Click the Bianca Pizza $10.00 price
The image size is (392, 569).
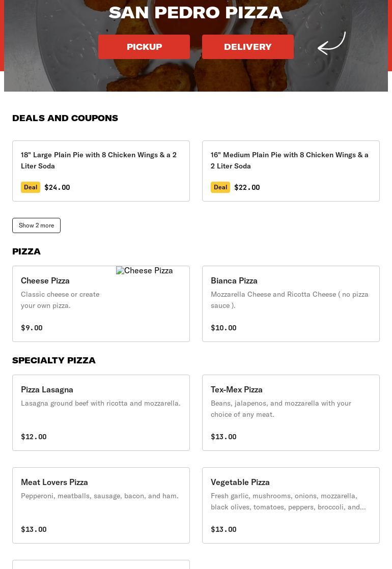click(223, 328)
